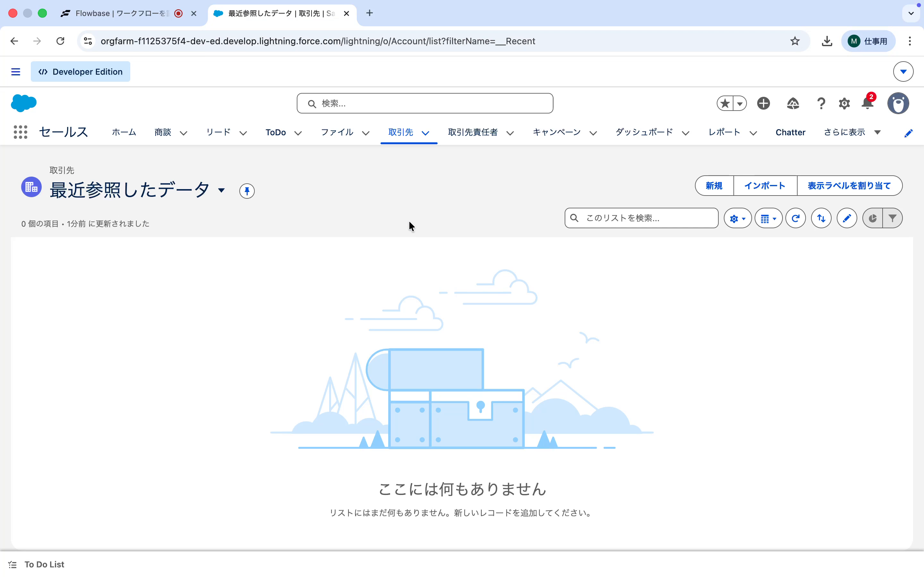Open the global create plus icon
The height and width of the screenshot is (577, 924).
click(x=763, y=104)
